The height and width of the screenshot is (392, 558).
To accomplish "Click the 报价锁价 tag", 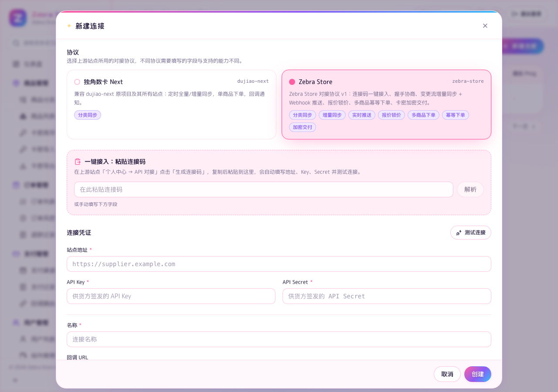I will coord(391,115).
